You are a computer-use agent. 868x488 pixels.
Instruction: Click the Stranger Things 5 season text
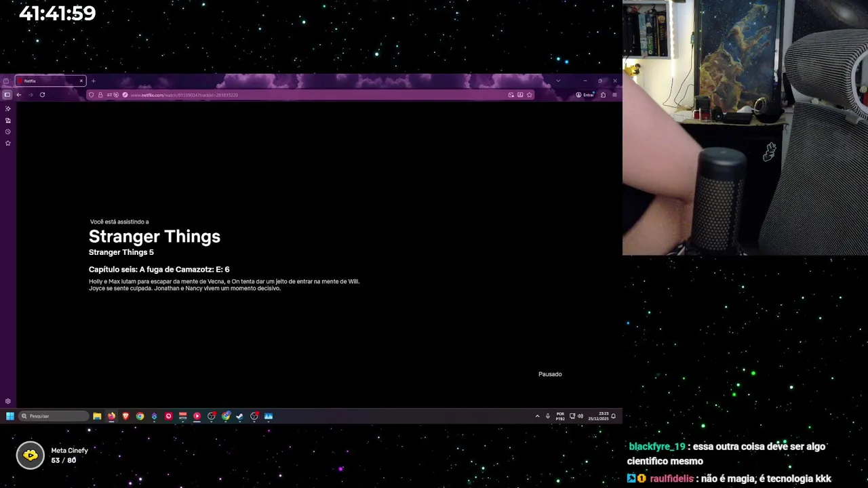point(121,252)
